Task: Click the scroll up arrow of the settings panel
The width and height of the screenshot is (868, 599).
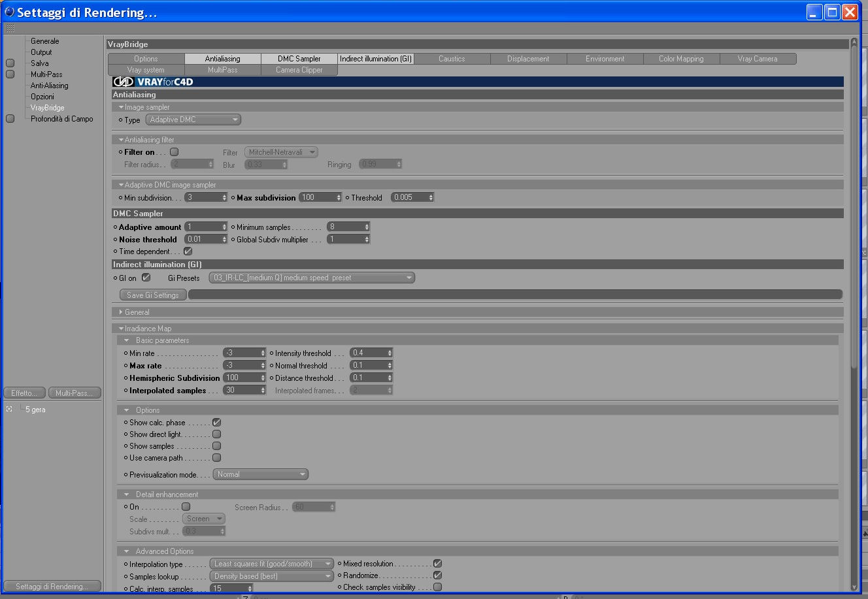Action: coord(854,43)
